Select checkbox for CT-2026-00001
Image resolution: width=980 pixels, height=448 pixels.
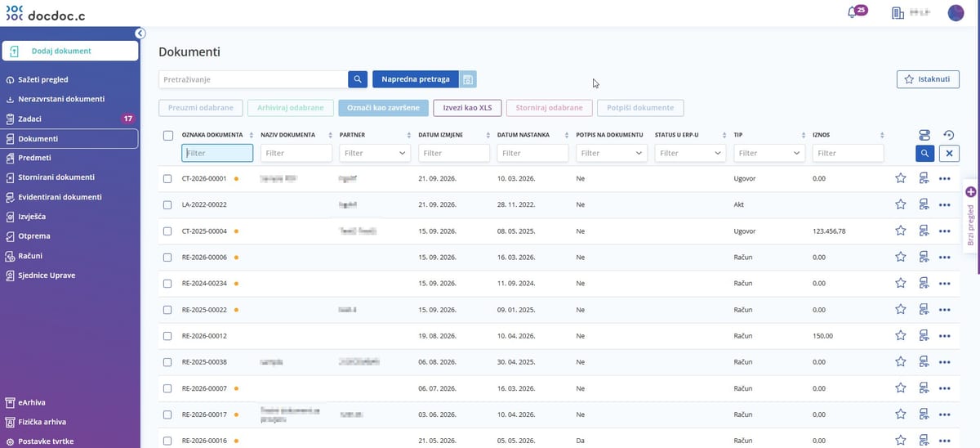[167, 178]
